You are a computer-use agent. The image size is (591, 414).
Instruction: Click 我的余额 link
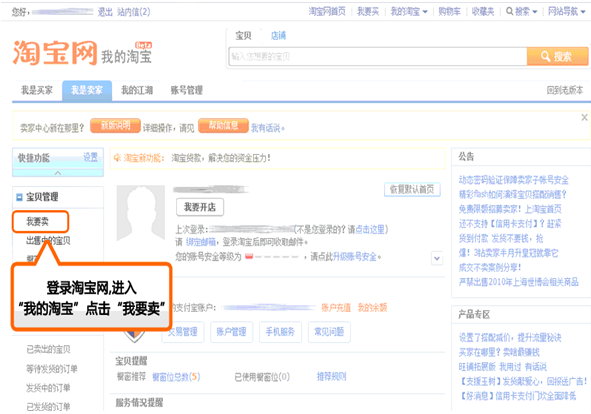tap(372, 308)
